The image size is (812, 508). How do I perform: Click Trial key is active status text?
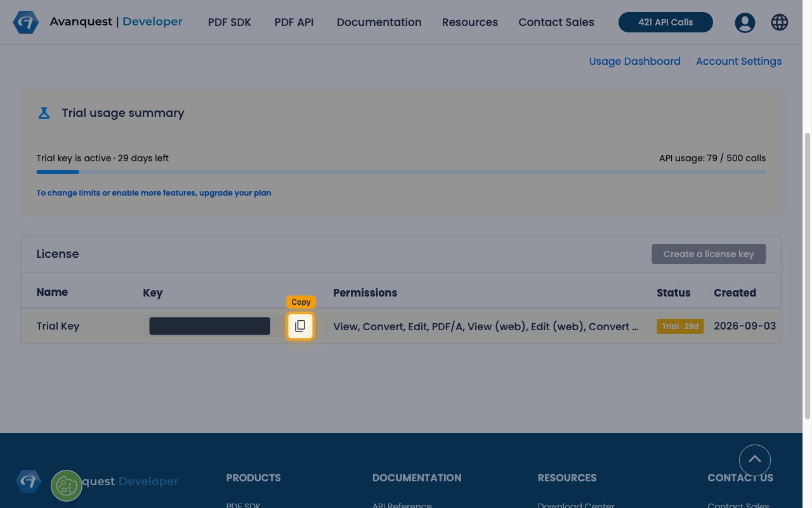pyautogui.click(x=102, y=158)
